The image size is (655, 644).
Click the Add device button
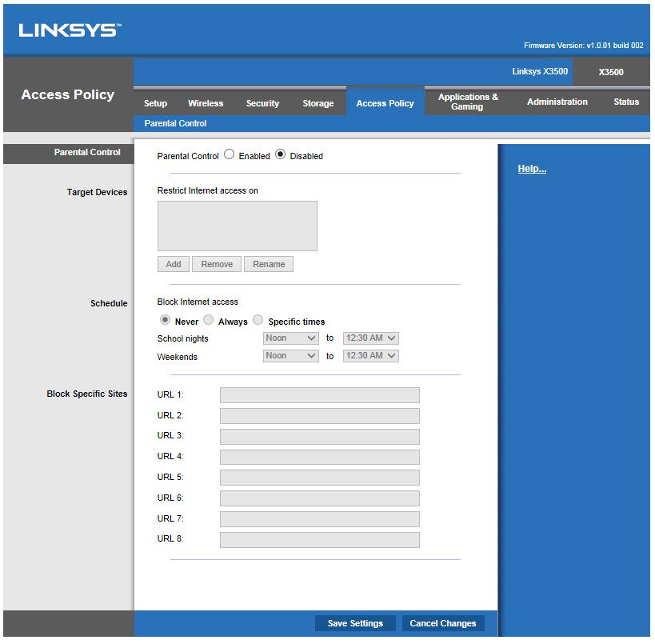[174, 264]
